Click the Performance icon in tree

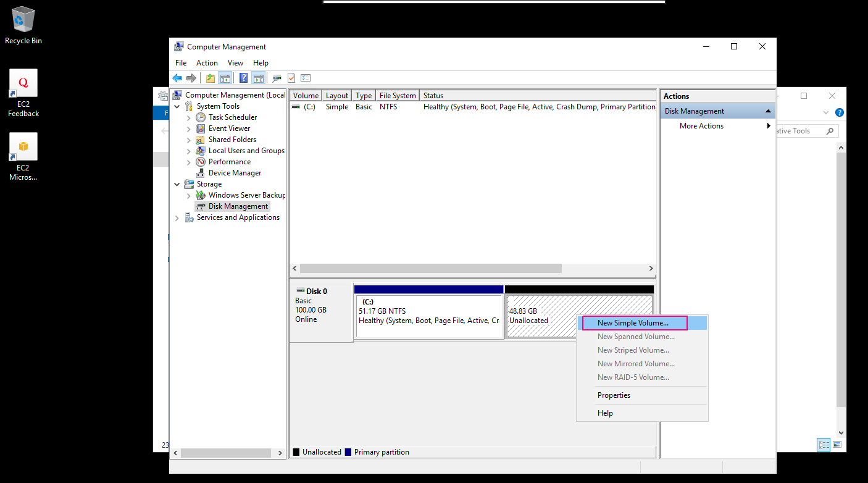(201, 162)
